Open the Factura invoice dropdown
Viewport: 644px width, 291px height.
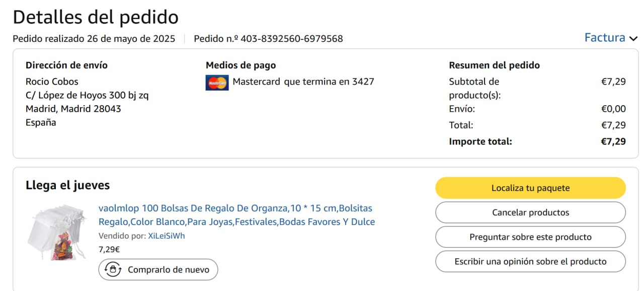605,38
